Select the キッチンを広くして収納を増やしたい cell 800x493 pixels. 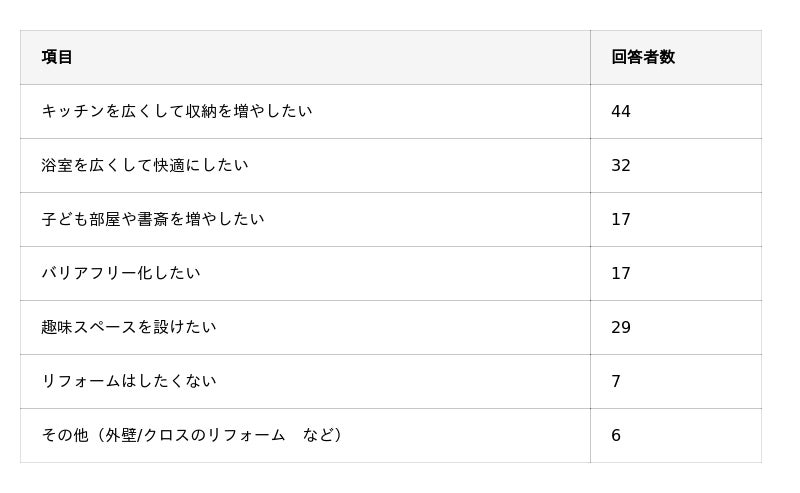pyautogui.click(x=177, y=111)
